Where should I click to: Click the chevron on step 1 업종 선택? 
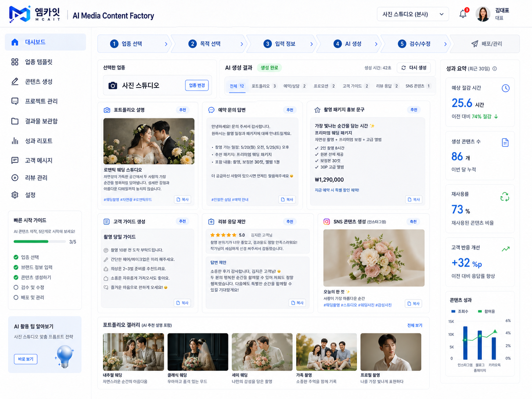(166, 44)
